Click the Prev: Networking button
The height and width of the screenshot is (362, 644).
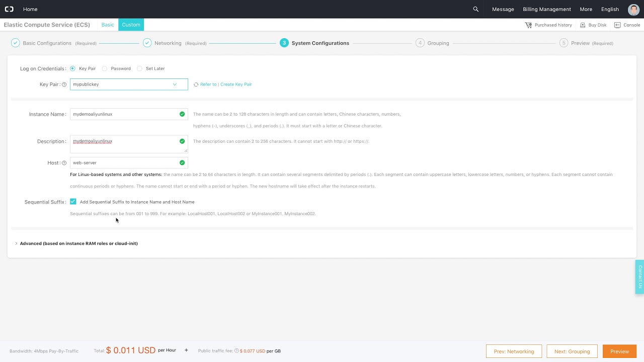[x=514, y=351]
